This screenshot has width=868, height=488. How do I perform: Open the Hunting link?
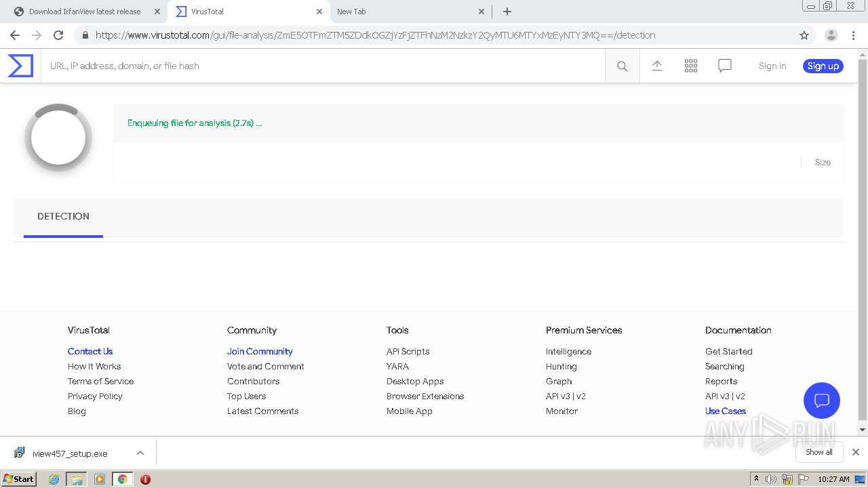point(561,366)
